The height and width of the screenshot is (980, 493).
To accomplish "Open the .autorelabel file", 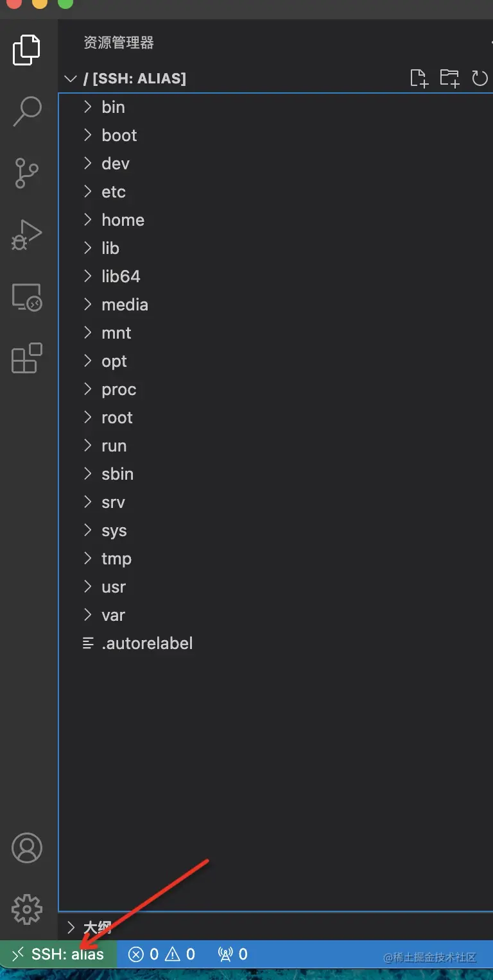I will point(147,643).
